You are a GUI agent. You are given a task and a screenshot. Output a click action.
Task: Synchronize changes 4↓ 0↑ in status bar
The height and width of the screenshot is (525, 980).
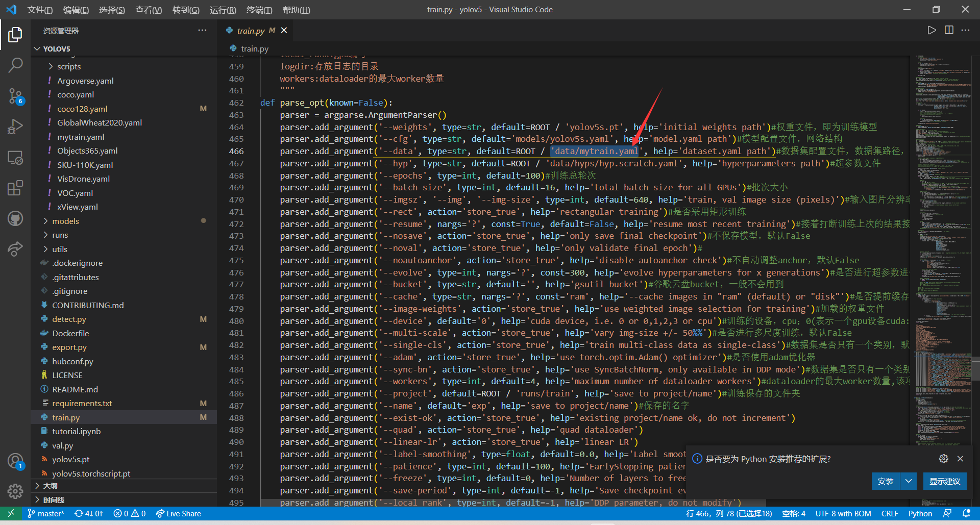pos(89,513)
